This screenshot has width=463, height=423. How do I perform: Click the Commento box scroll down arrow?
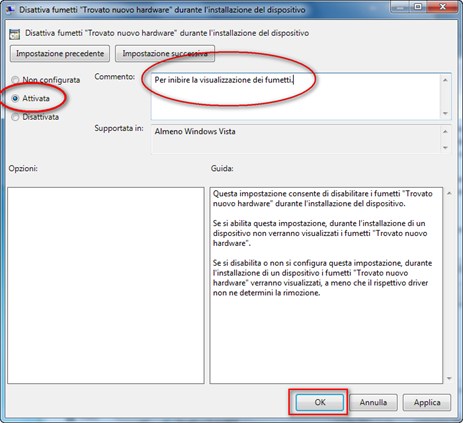click(445, 114)
